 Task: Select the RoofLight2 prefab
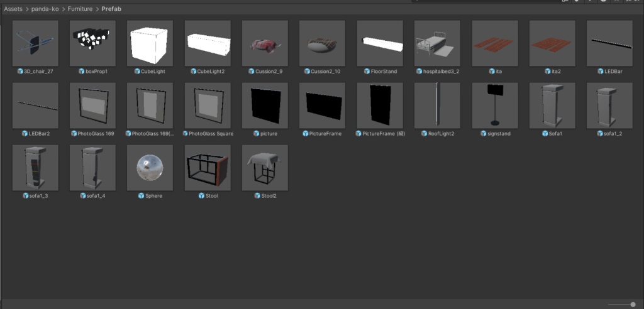pos(437,106)
